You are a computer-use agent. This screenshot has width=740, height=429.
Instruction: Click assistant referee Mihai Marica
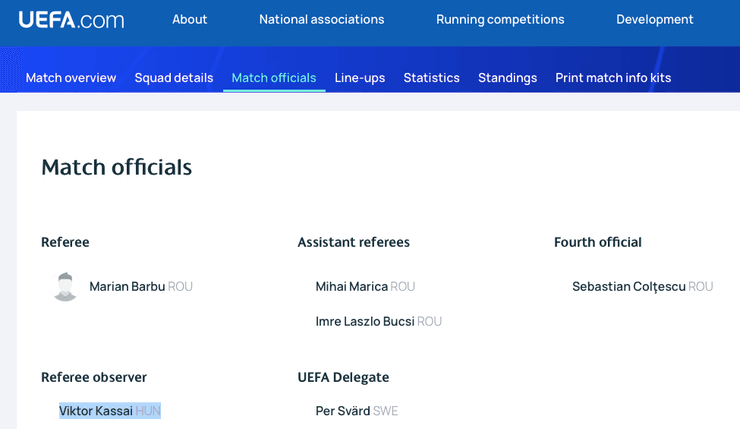351,287
